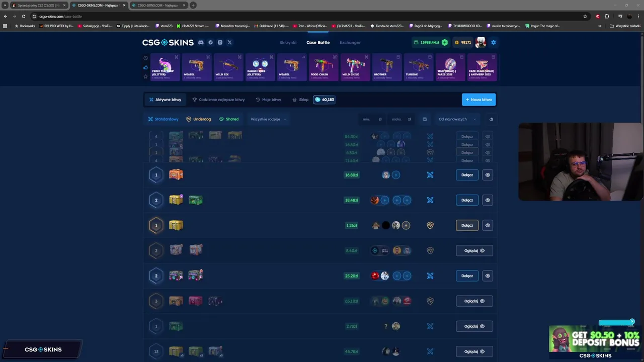The width and height of the screenshot is (644, 362).
Task: Click the 60,183 shop coin balance
Action: pos(325,100)
